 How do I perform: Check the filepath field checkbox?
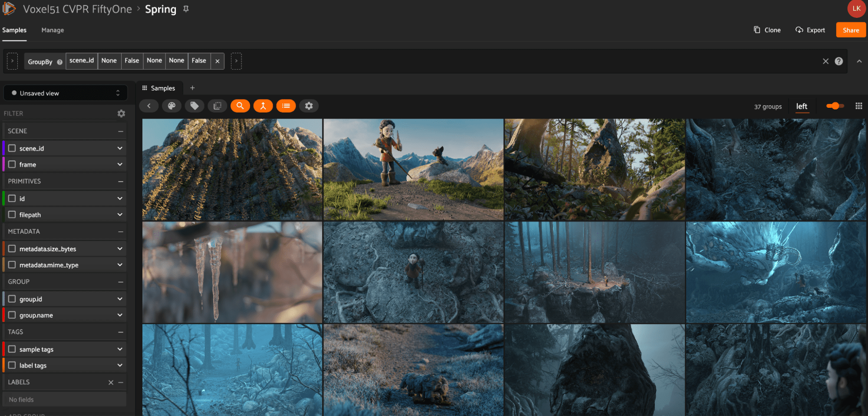12,215
